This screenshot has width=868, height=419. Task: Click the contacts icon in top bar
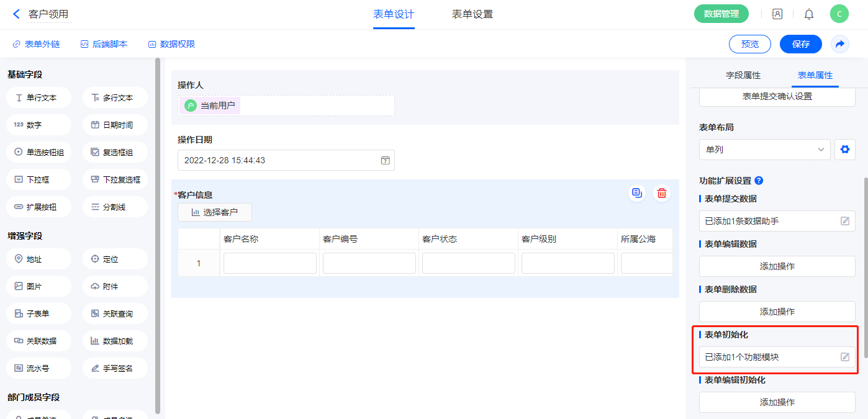pos(777,14)
